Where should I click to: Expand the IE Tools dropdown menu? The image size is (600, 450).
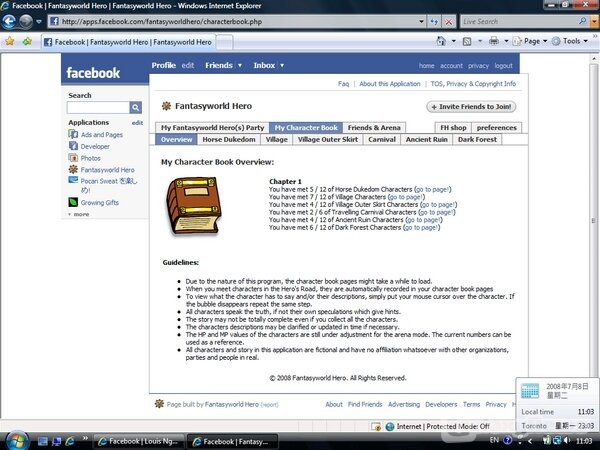click(574, 42)
